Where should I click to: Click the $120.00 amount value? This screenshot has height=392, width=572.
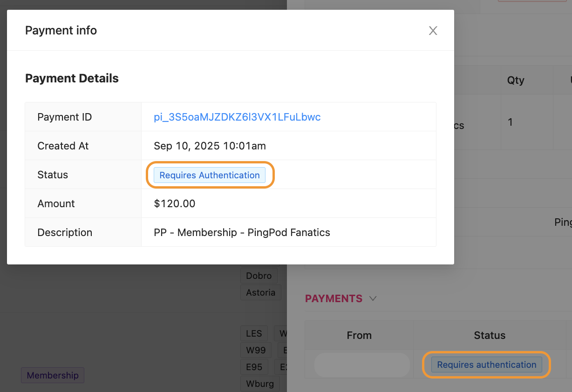tap(175, 203)
